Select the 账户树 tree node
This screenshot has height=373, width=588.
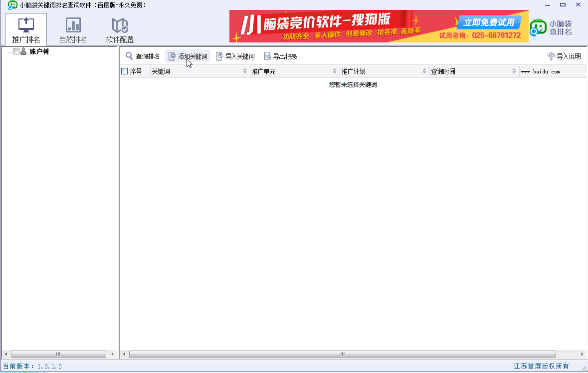pyautogui.click(x=39, y=51)
